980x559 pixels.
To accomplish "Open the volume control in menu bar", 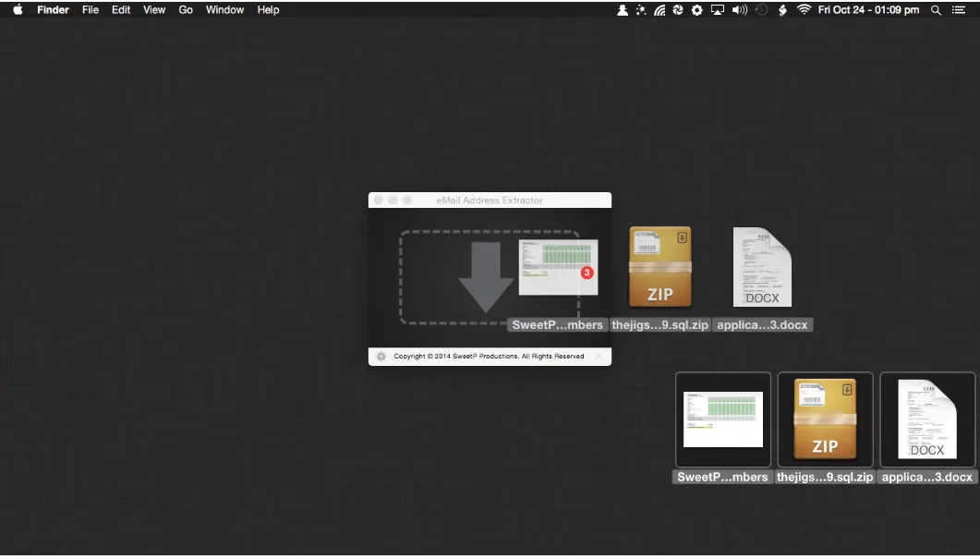I will click(x=739, y=10).
